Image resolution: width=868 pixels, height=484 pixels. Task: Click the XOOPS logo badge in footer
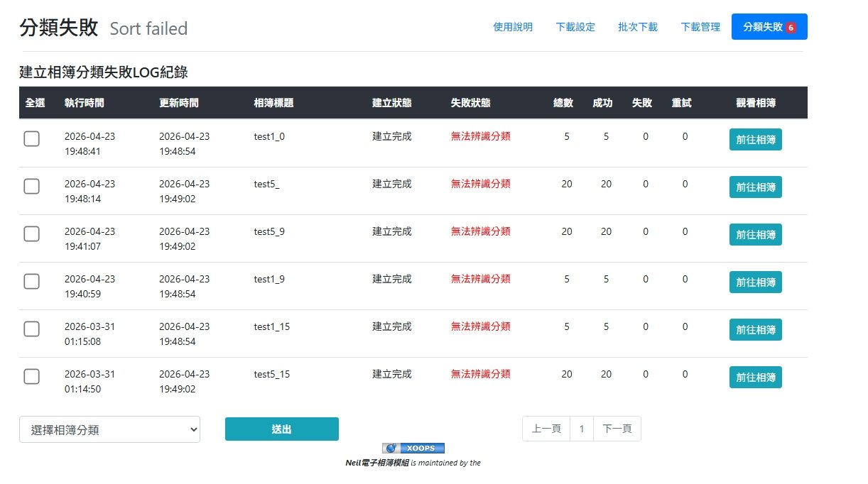point(413,448)
